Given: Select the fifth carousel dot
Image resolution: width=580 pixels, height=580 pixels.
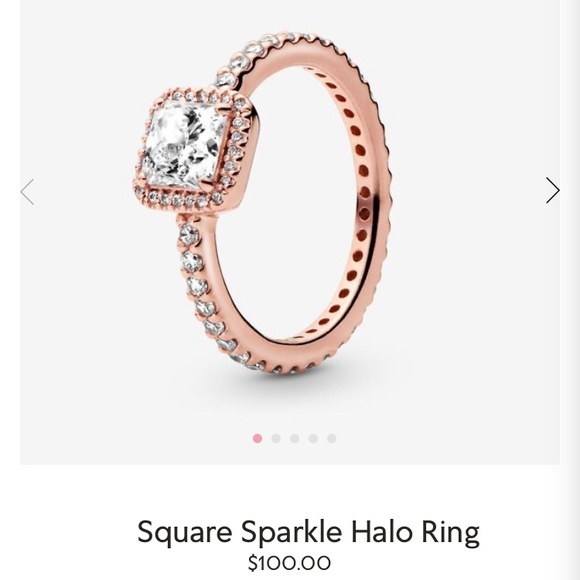Looking at the screenshot, I should coord(331,438).
